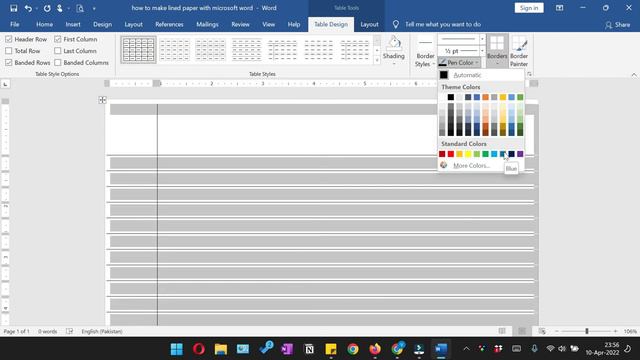This screenshot has width=640, height=360.
Task: Click the Save icon in the title bar
Action: (x=13, y=8)
